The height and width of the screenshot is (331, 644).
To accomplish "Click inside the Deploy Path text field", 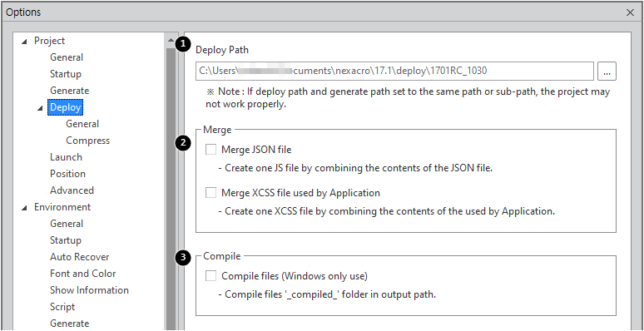I will point(394,72).
